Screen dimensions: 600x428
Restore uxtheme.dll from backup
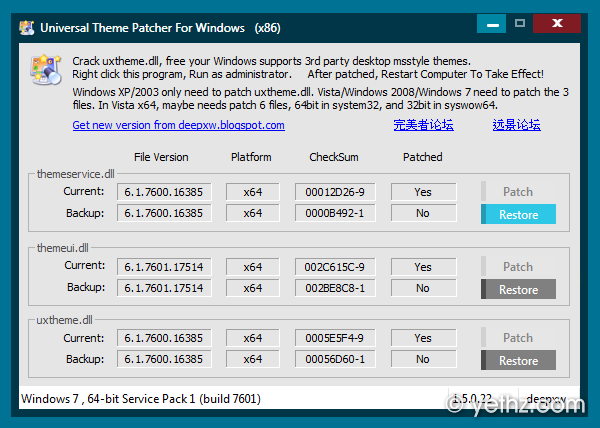(x=518, y=361)
